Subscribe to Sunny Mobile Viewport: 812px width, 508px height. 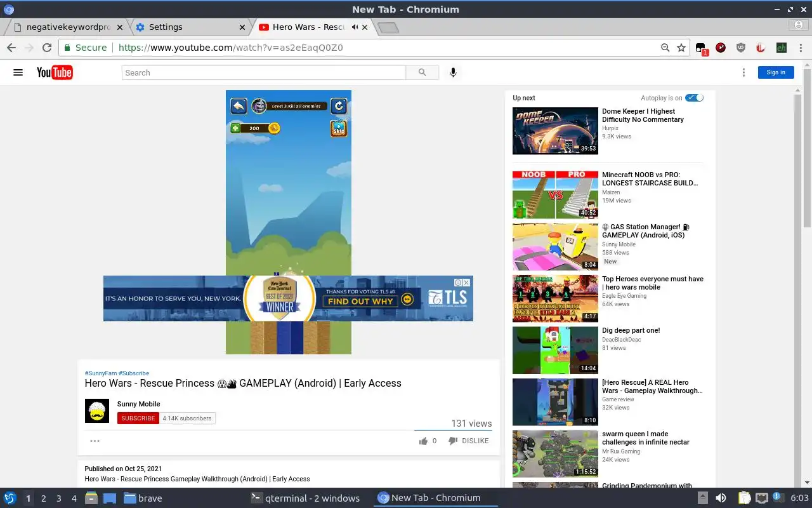[x=138, y=418]
